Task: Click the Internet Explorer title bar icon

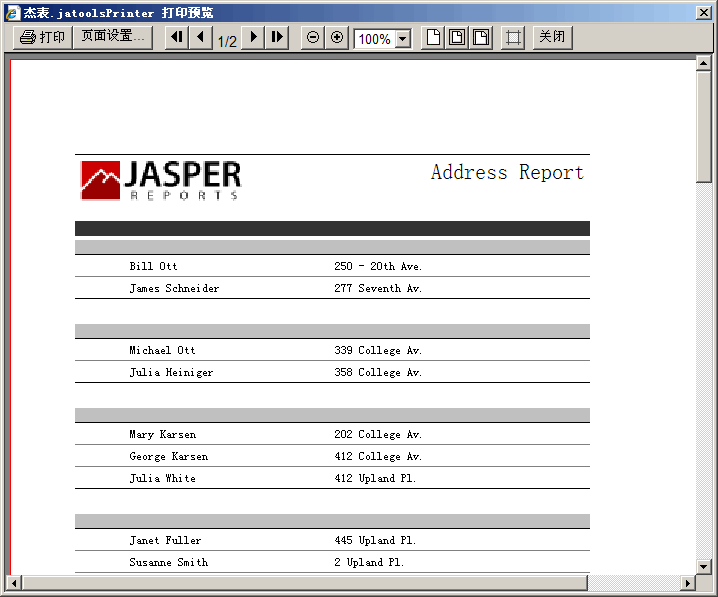Action: (x=12, y=13)
